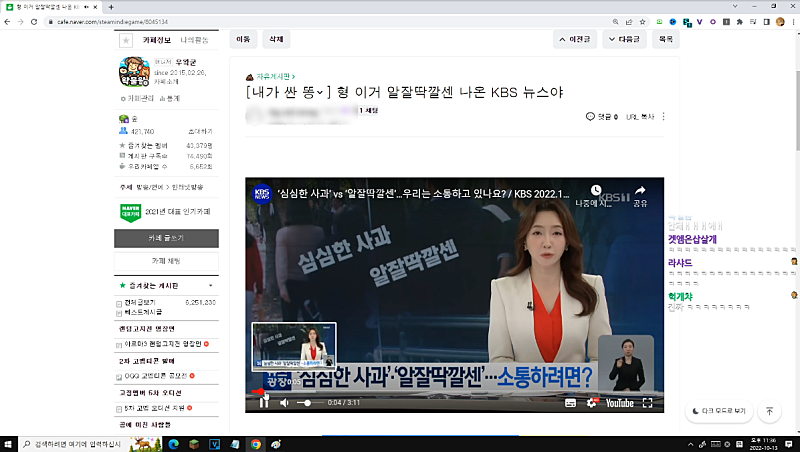Open 베스트게시글 board
Viewport: 800px width, 452px height.
(x=143, y=312)
